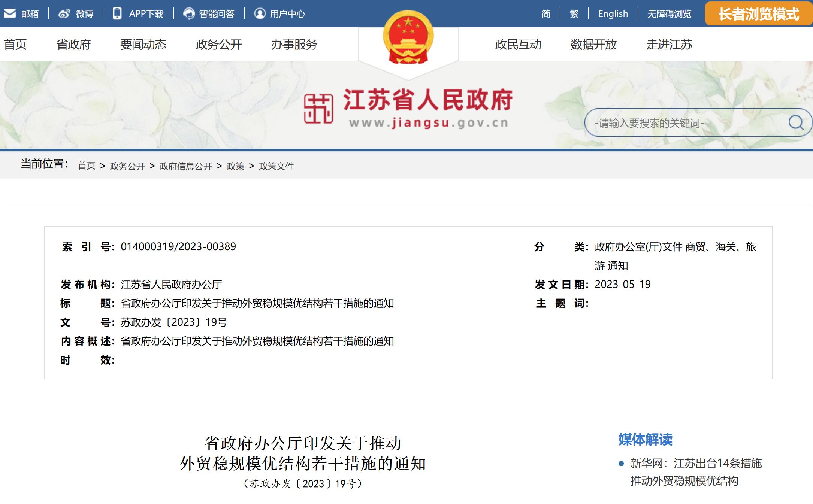Open 走进江苏 menu item
The image size is (813, 504).
point(669,44)
